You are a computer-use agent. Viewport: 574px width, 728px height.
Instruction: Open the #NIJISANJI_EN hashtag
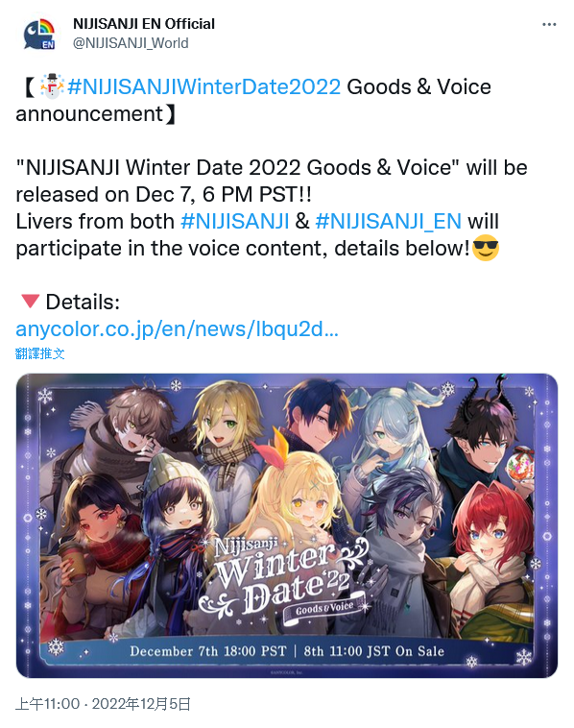click(x=389, y=222)
